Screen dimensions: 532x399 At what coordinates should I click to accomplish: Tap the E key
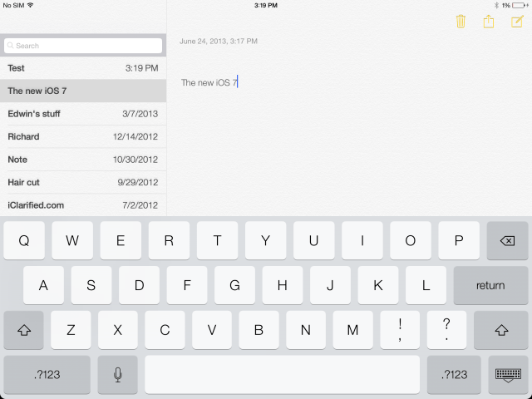[121, 240]
